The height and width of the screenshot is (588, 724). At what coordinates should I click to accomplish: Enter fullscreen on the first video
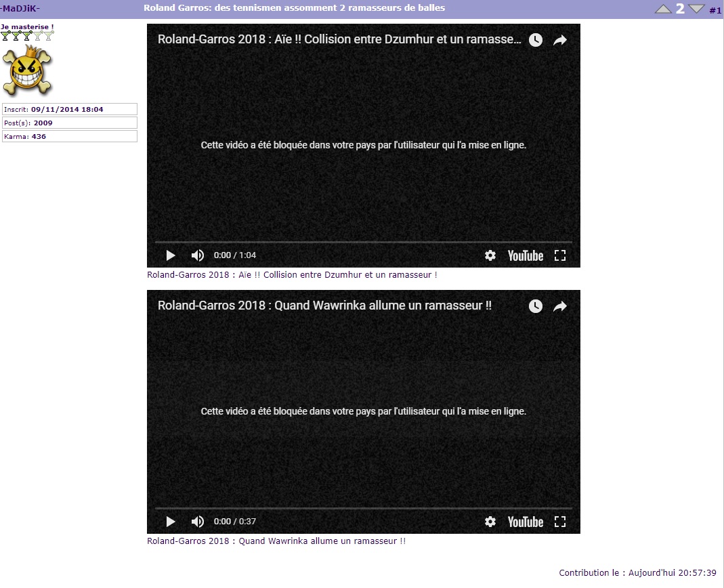click(560, 255)
